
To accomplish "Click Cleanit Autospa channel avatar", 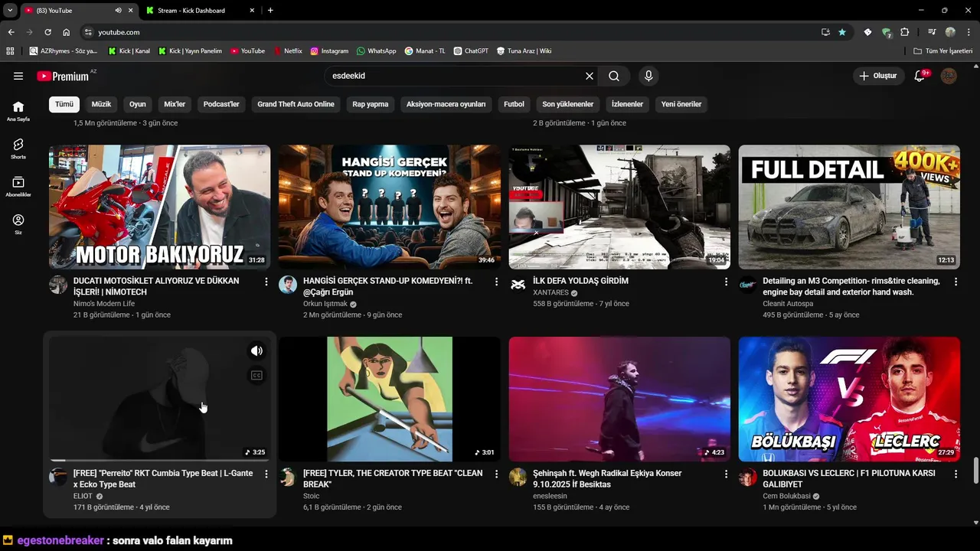I will pyautogui.click(x=748, y=285).
